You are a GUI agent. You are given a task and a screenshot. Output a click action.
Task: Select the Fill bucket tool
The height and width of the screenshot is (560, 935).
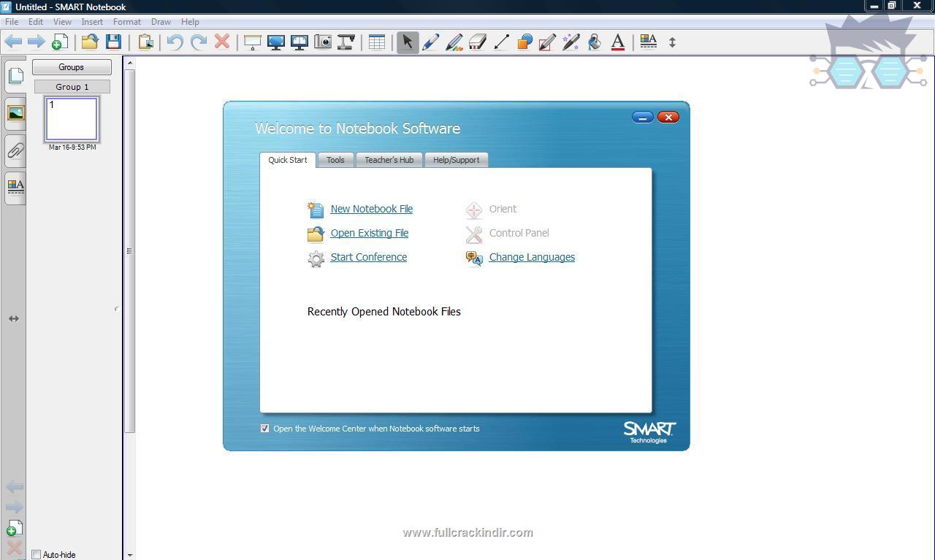click(x=595, y=42)
